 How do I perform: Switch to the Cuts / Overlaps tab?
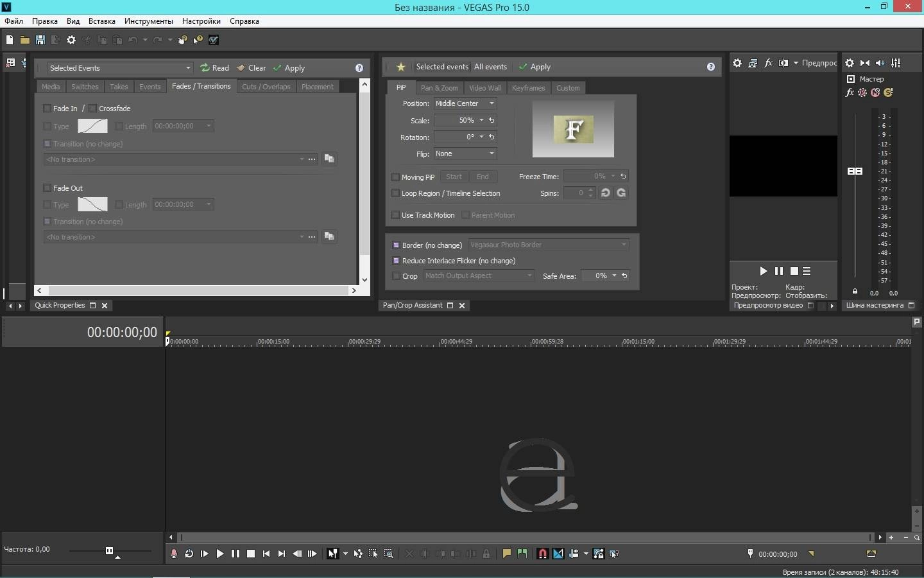(x=266, y=87)
